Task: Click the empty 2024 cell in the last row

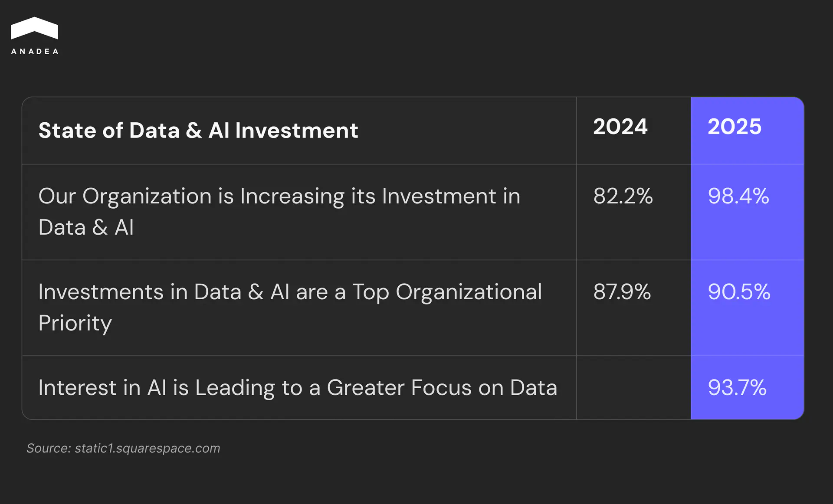Action: (x=633, y=388)
